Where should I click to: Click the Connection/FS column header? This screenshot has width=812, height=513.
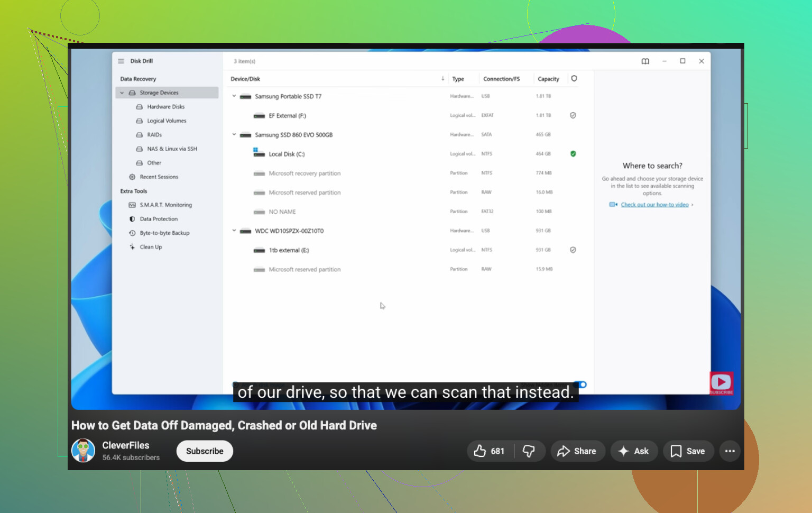click(x=501, y=79)
